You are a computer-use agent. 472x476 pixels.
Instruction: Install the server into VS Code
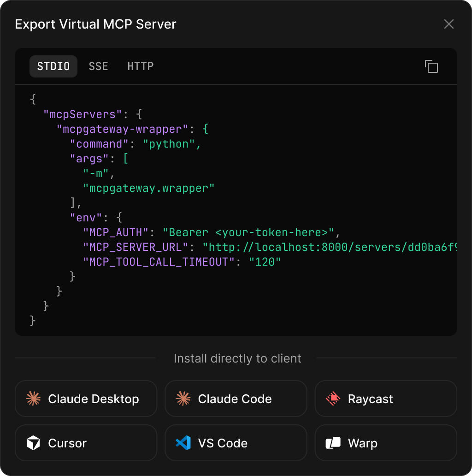pyautogui.click(x=236, y=443)
